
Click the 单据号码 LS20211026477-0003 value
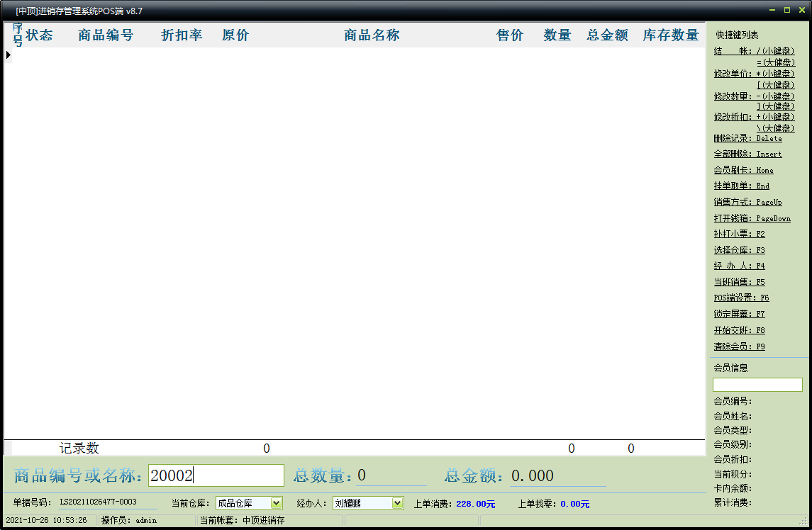99,502
